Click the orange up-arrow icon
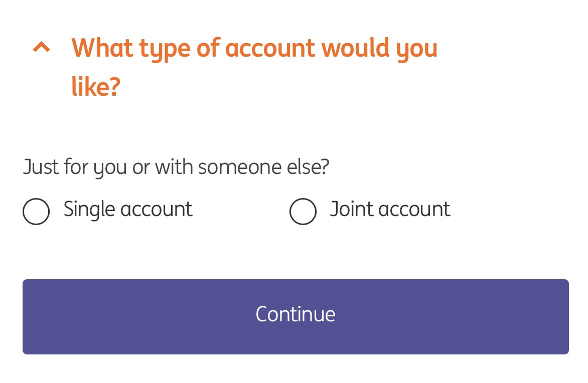588x383 pixels. click(41, 48)
